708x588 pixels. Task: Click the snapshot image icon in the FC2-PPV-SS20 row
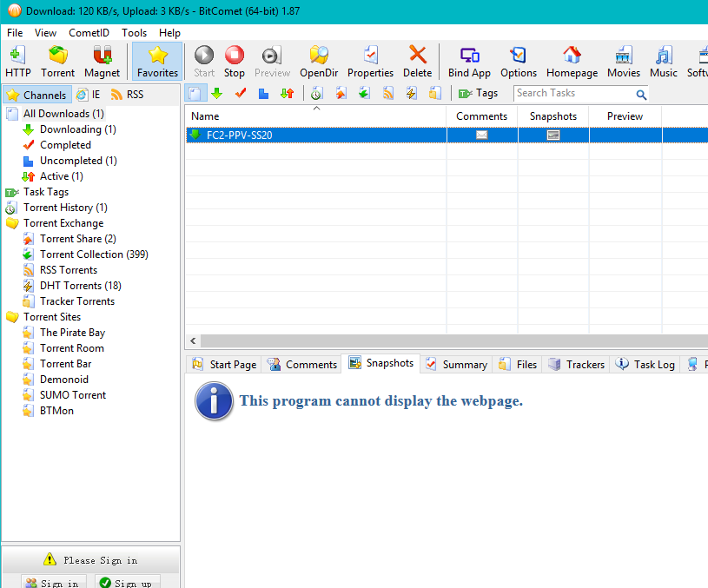tap(553, 135)
